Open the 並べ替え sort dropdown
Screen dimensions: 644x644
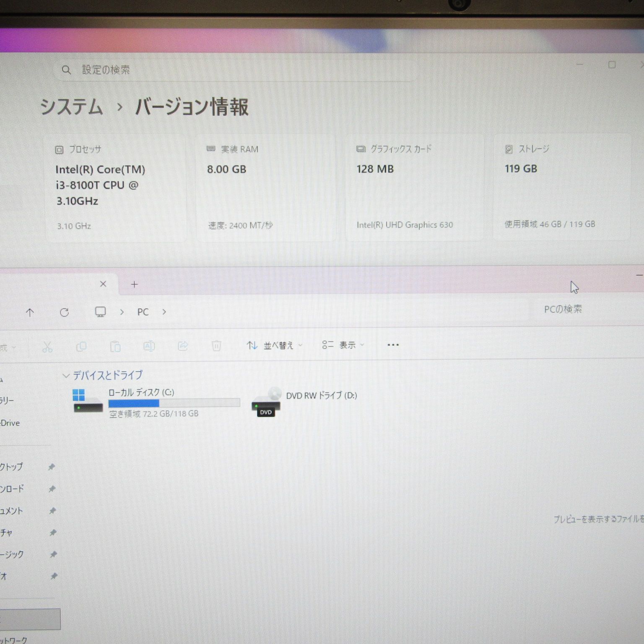coord(275,345)
